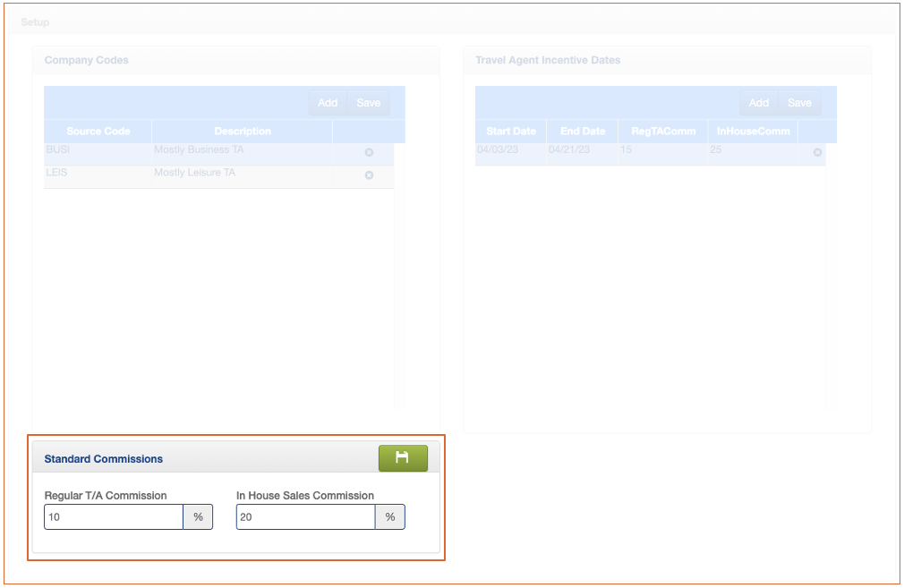Viewport: 904px width, 588px height.
Task: Click the InHouseComm column header
Action: tap(753, 132)
